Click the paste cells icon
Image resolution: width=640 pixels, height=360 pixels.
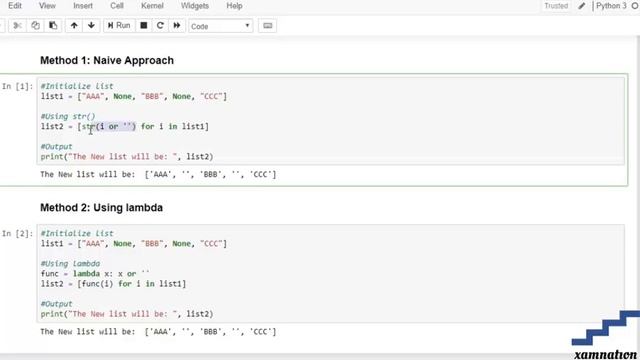coord(53,26)
